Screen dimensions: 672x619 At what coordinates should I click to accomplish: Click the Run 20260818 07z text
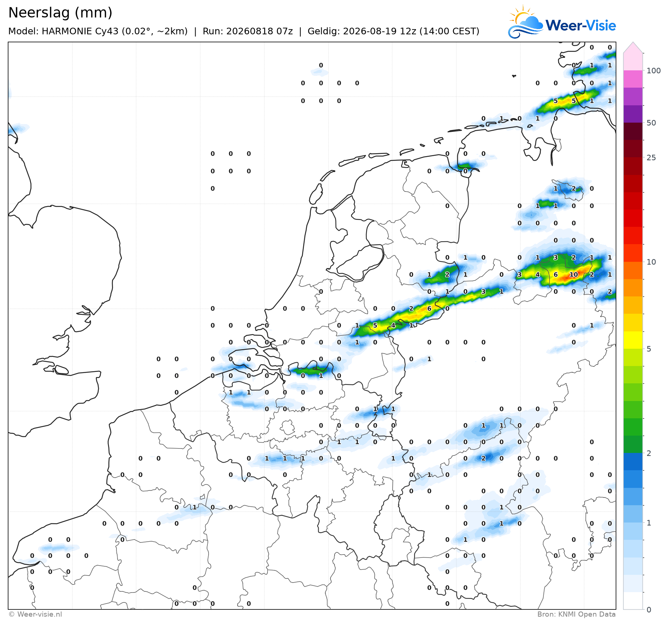point(248,31)
